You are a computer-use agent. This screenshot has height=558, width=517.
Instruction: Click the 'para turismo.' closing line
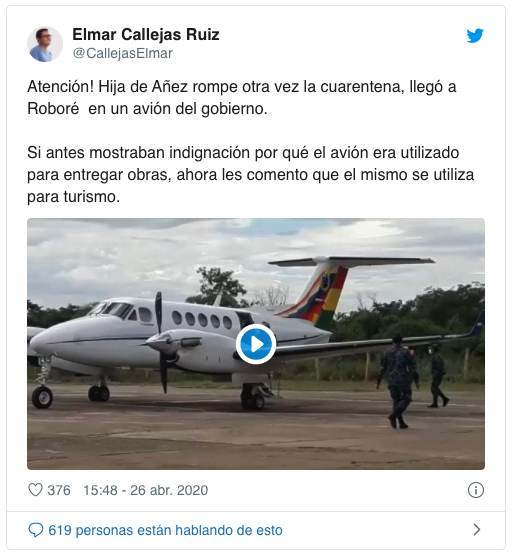74,197
